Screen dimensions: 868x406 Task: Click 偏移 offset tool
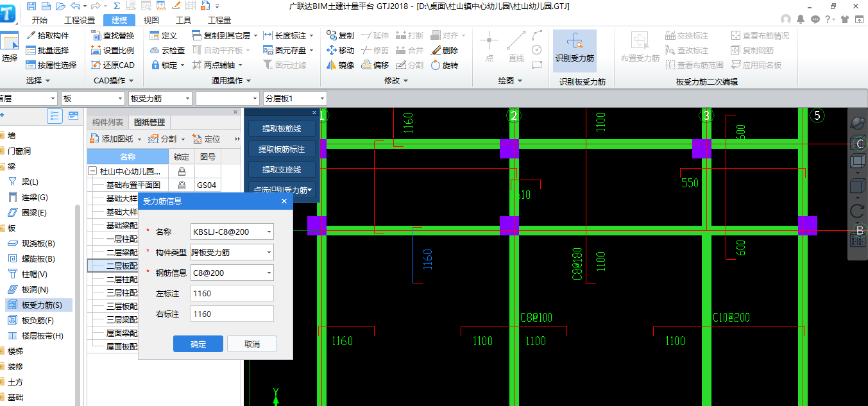coord(375,65)
